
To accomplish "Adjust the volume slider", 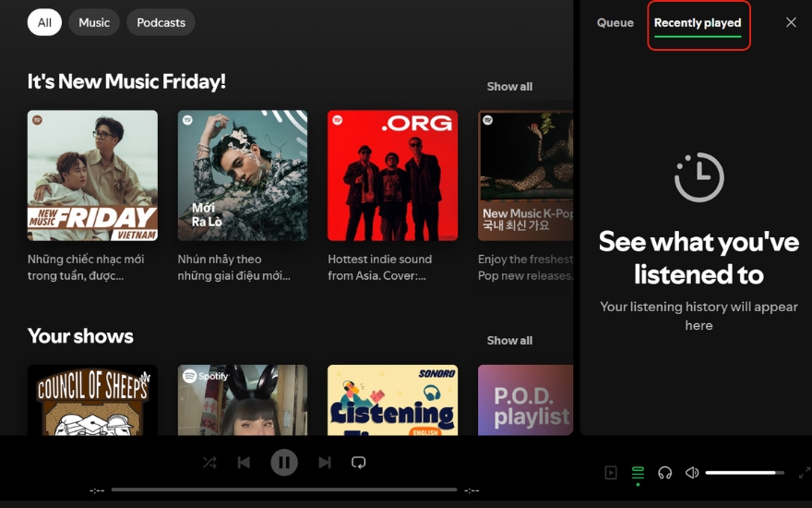I will (x=745, y=473).
